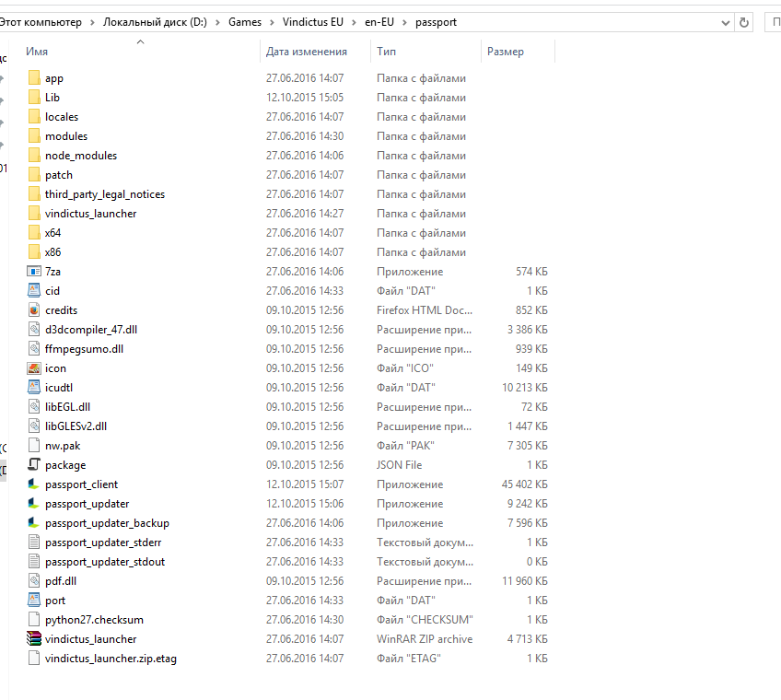
Task: Expand the chevron after en-EU in path
Action: point(404,22)
